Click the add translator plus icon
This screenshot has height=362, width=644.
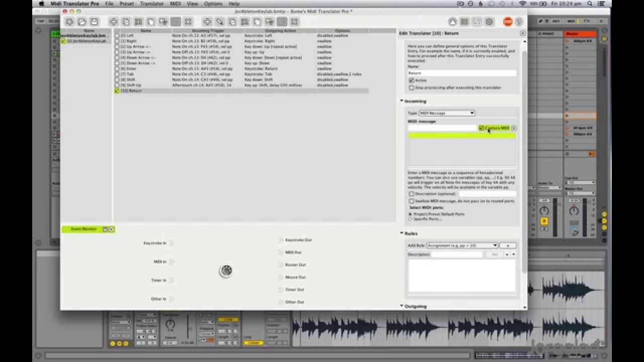(x=207, y=22)
